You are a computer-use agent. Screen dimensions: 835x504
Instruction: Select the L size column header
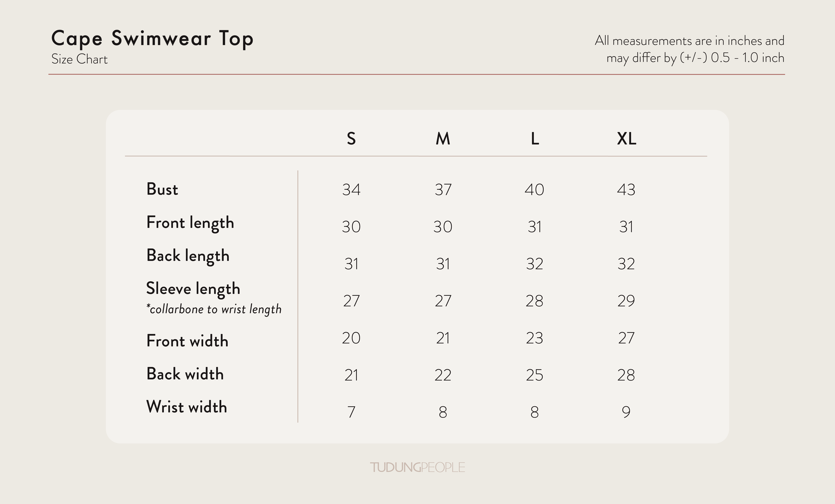tap(535, 139)
